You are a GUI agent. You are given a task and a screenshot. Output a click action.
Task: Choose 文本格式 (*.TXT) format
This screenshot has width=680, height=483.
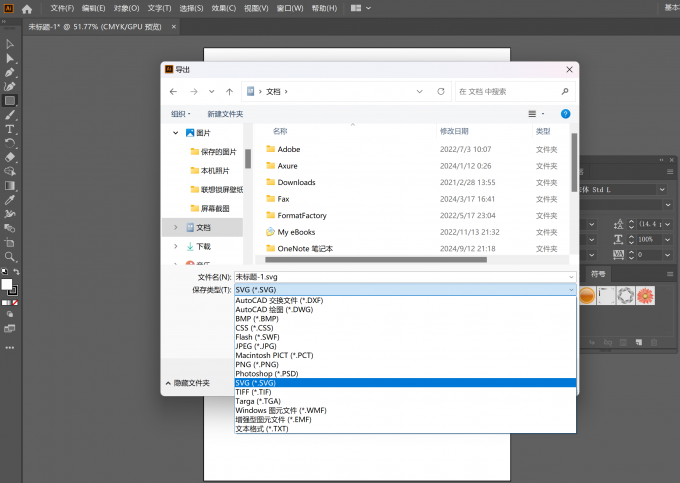pos(405,429)
